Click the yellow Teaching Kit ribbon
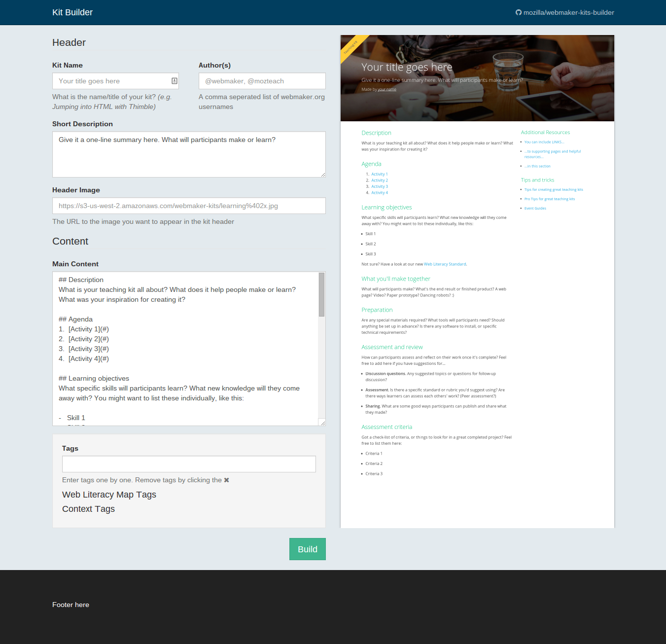 351,47
